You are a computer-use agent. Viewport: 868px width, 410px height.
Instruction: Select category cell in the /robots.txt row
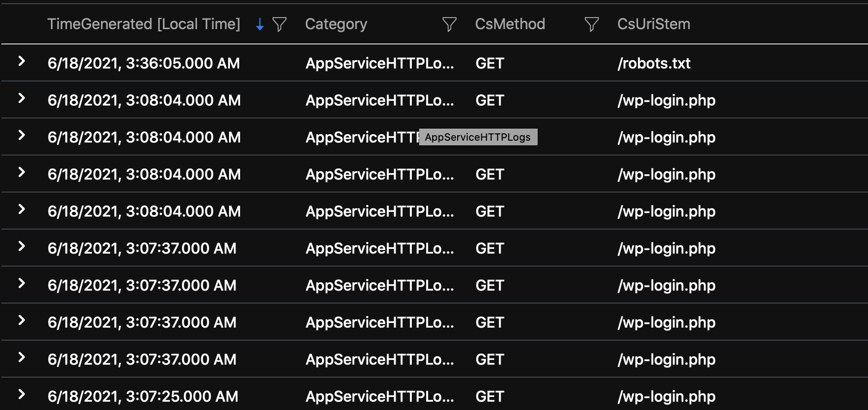pos(380,63)
